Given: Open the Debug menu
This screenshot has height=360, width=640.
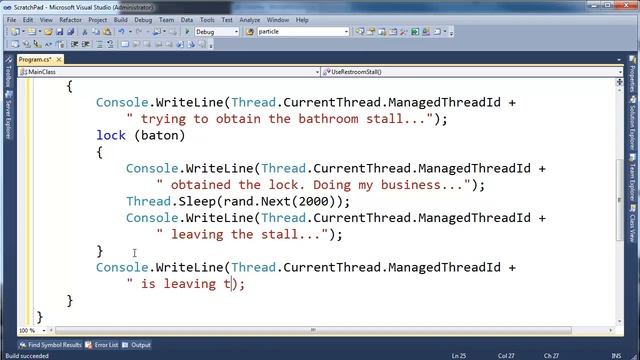Looking at the screenshot, I should [143, 20].
